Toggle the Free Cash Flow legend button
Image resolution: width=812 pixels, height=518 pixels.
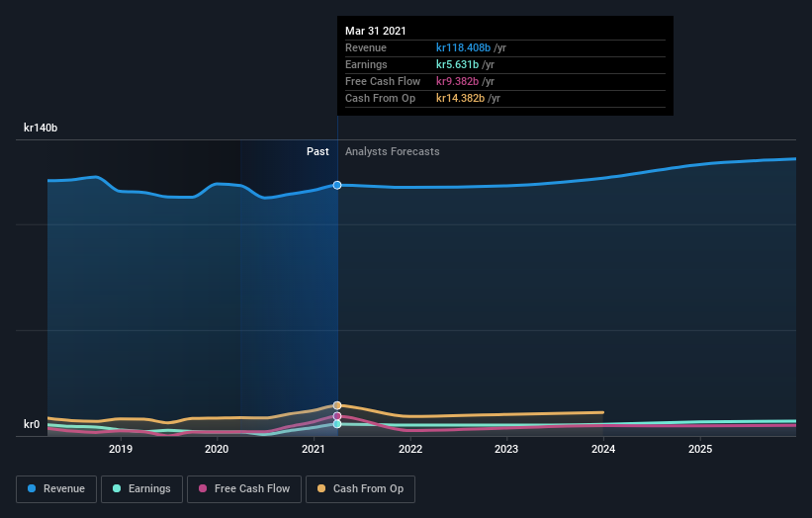244,489
